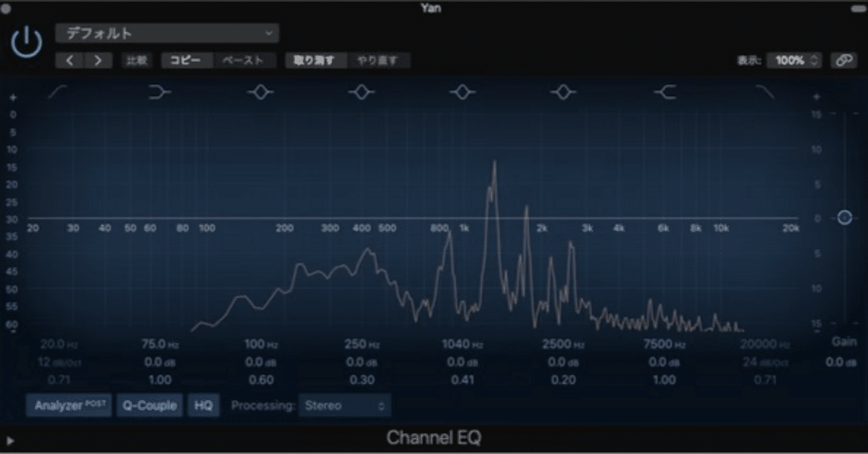
Task: Click the play disclosure triangle at bottom-left
Action: [x=9, y=441]
